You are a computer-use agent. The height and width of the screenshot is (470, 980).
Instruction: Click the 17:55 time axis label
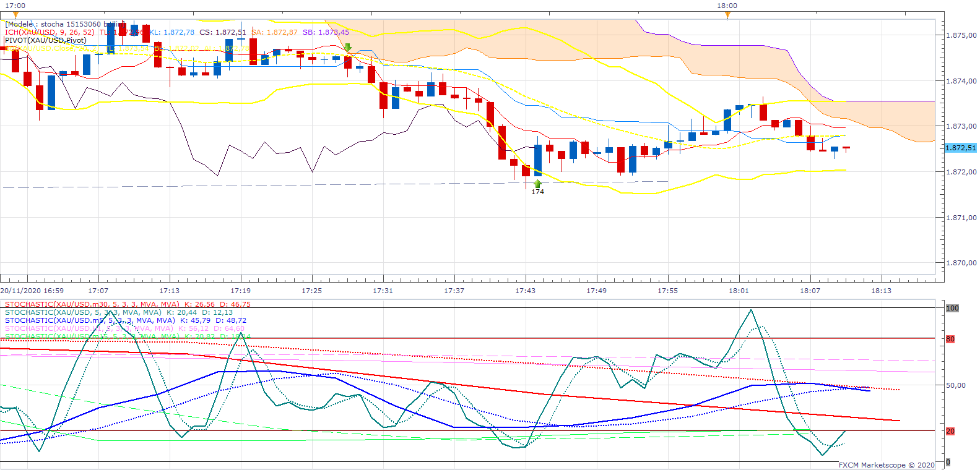pyautogui.click(x=668, y=291)
